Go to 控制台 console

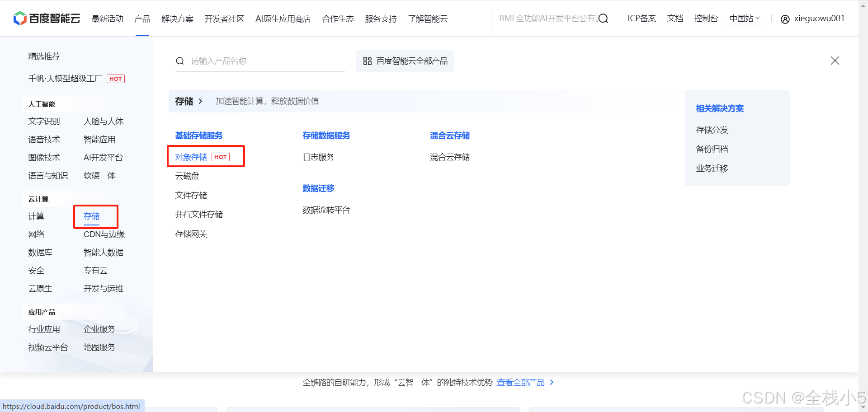coord(706,19)
